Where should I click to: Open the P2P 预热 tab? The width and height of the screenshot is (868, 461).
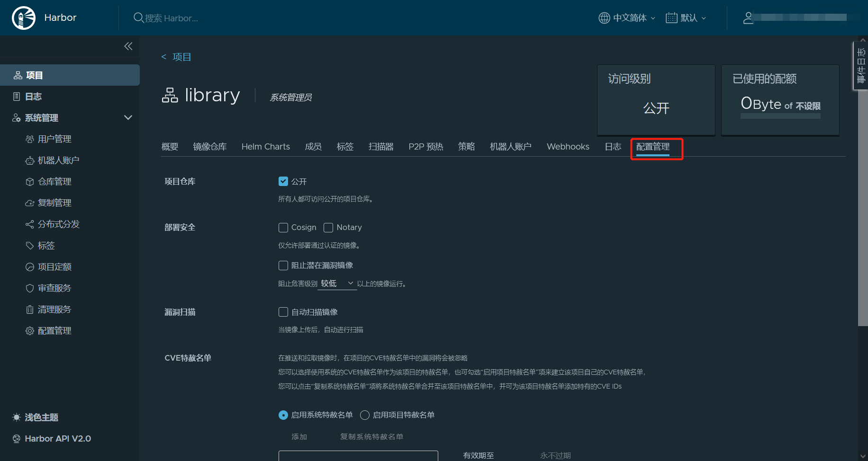[426, 147]
